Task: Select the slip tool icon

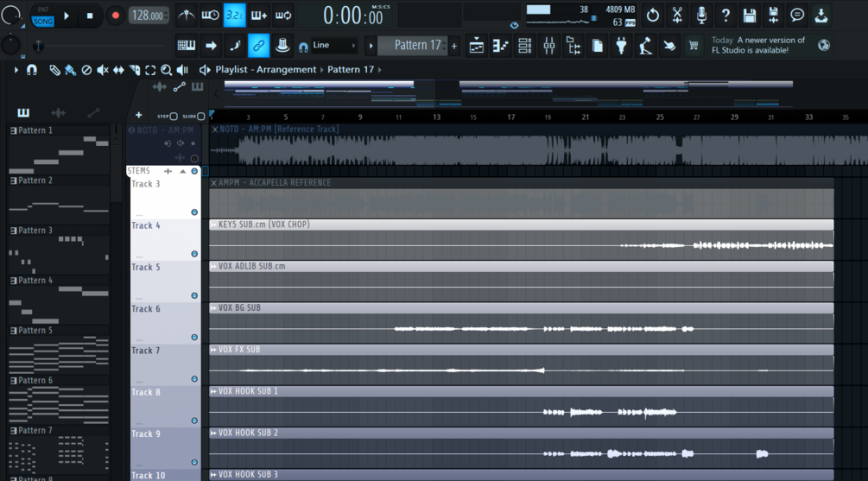Action: [118, 70]
